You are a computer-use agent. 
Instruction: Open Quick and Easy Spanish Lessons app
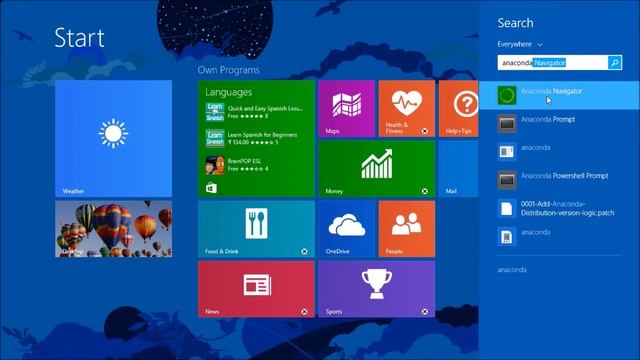click(x=254, y=112)
